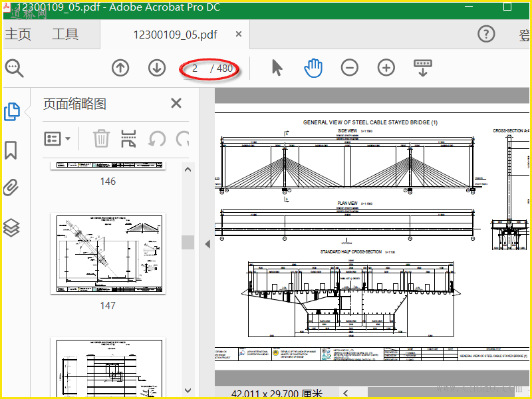Image resolution: width=532 pixels, height=399 pixels.
Task: Select page 146 thumbnail
Action: pos(108,165)
